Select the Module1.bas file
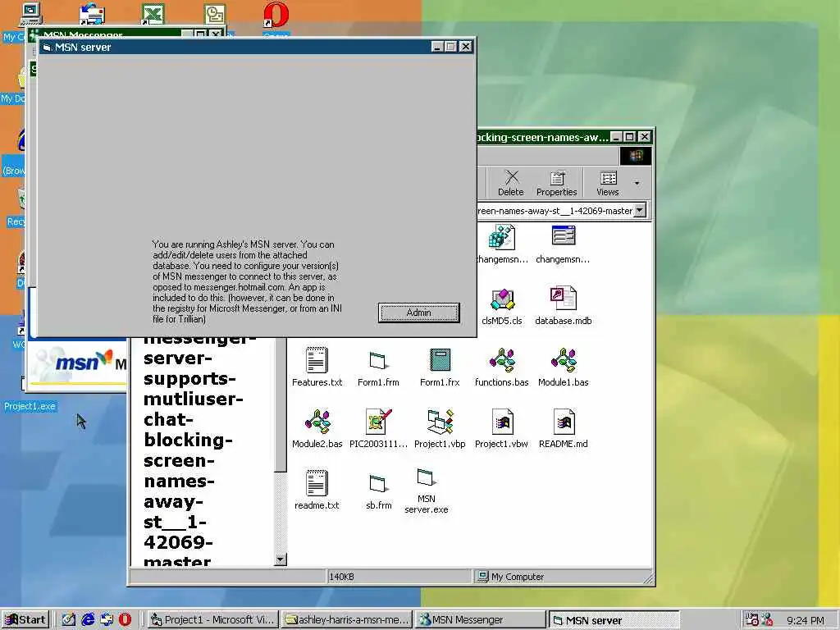The width and height of the screenshot is (840, 630). [563, 367]
